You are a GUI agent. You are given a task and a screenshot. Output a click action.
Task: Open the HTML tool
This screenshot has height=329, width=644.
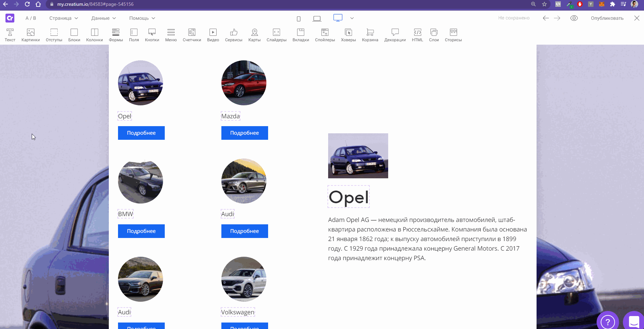[418, 35]
